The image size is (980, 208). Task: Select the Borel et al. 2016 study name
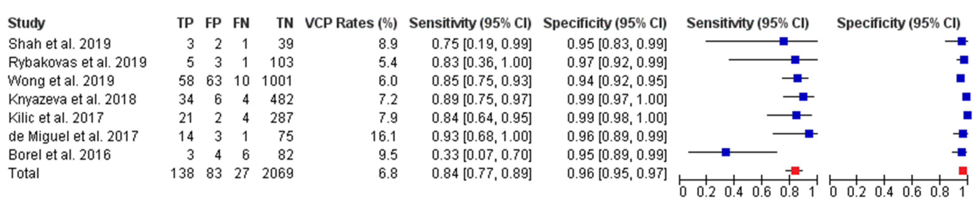click(x=59, y=155)
